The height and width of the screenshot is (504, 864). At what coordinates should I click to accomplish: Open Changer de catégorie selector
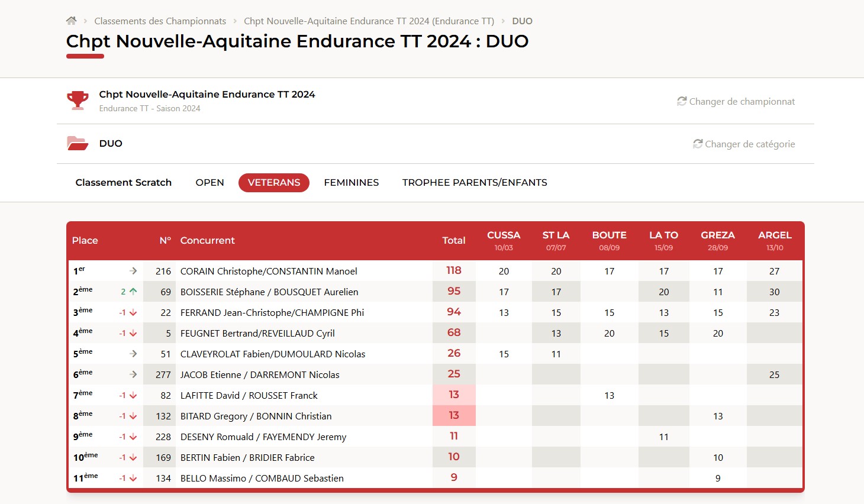tap(744, 144)
